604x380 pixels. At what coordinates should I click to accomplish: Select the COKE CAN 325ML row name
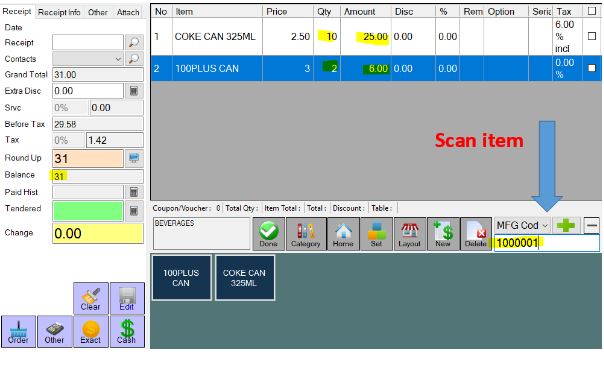pos(215,37)
